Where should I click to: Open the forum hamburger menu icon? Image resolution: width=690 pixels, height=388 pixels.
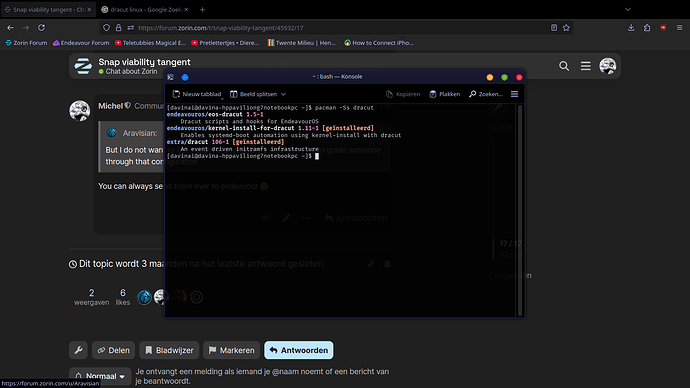tap(585, 66)
